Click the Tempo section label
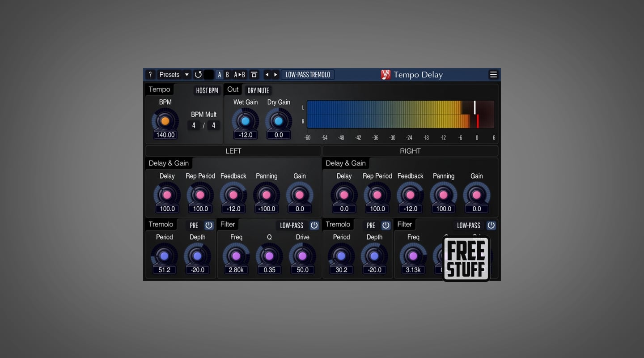The image size is (644, 358). coord(160,89)
